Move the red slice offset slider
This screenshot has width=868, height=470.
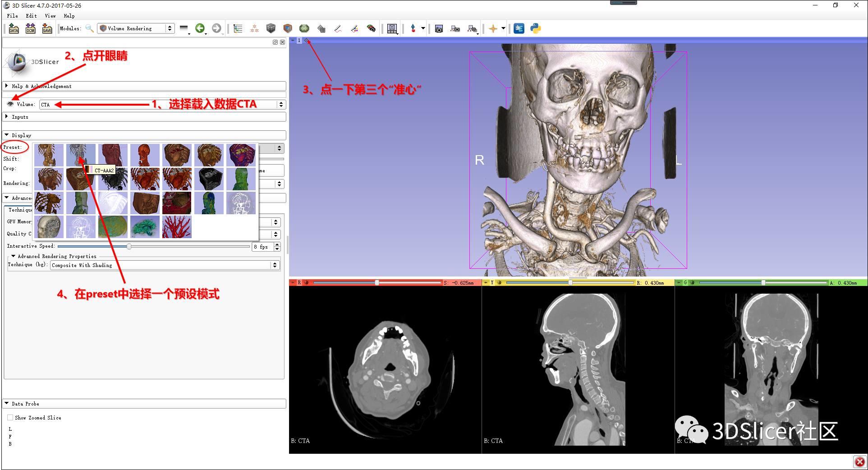tap(377, 283)
